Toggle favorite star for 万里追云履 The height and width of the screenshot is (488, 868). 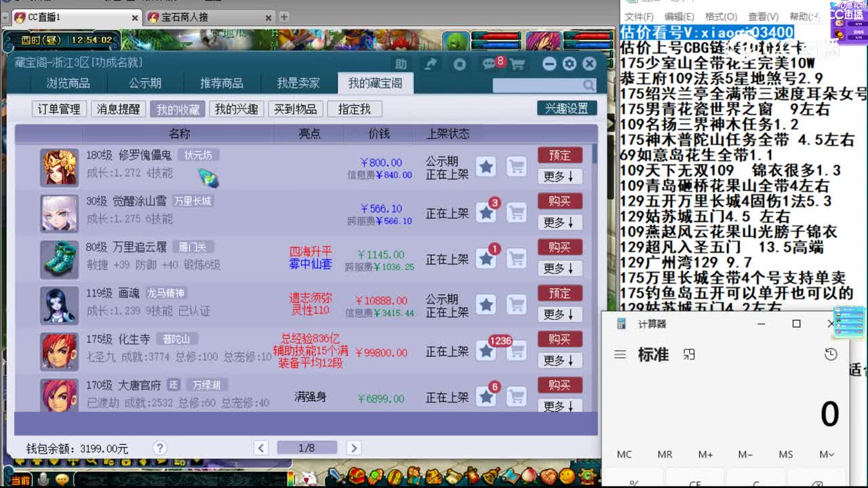pos(486,258)
